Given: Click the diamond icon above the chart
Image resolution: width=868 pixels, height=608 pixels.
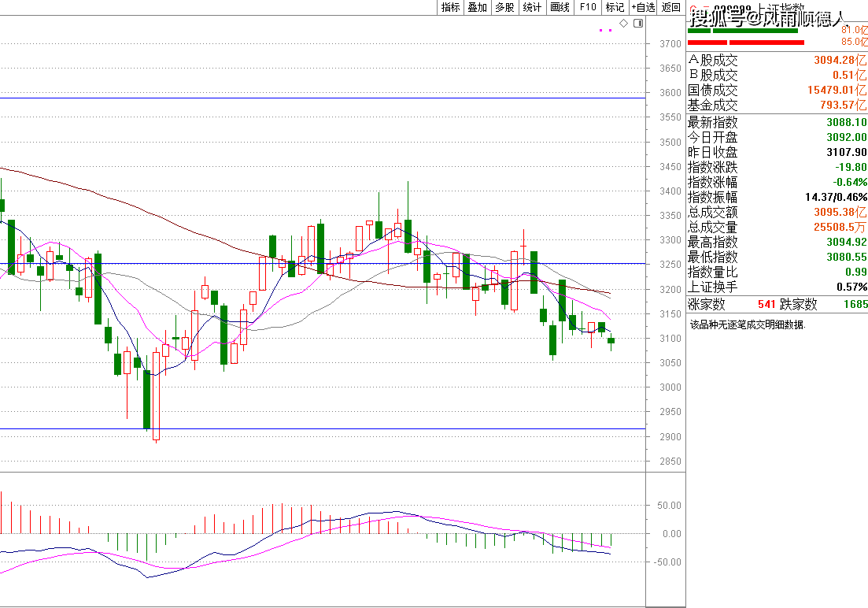Looking at the screenshot, I should (x=624, y=24).
